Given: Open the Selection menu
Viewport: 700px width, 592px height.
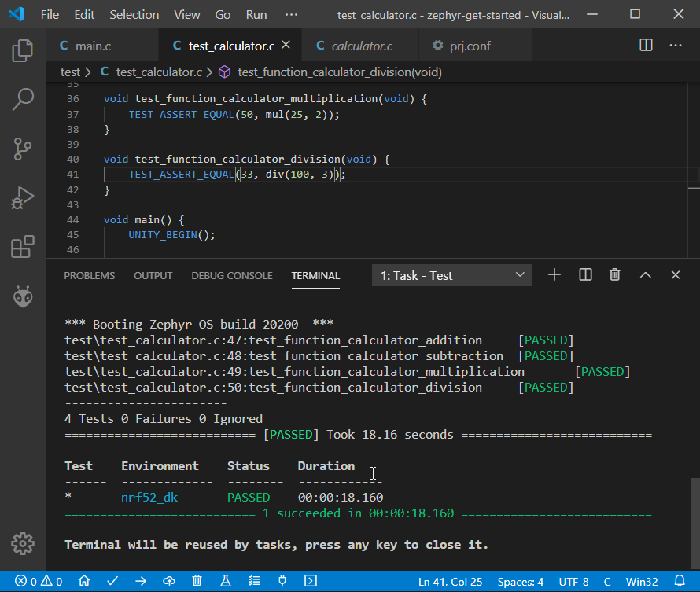Looking at the screenshot, I should [x=134, y=15].
